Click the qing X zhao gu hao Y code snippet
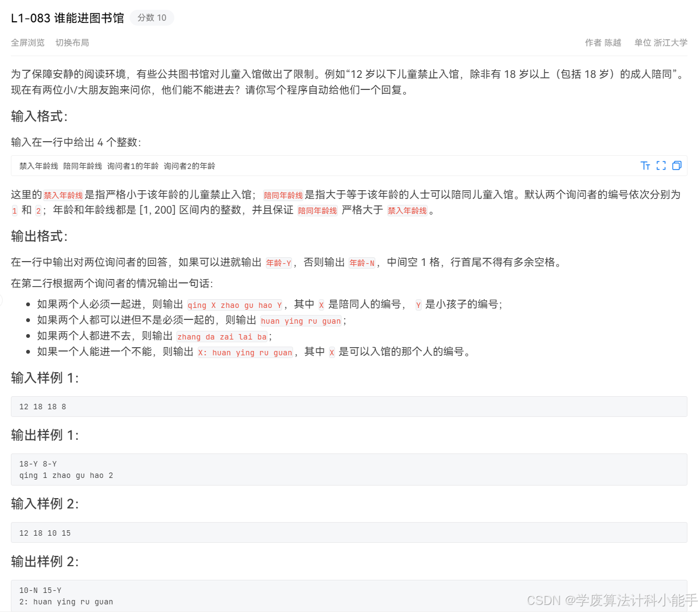 (x=234, y=305)
